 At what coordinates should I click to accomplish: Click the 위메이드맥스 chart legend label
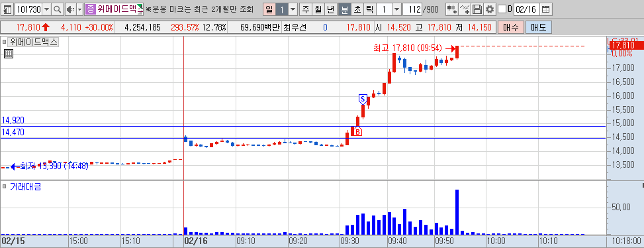tap(33, 42)
